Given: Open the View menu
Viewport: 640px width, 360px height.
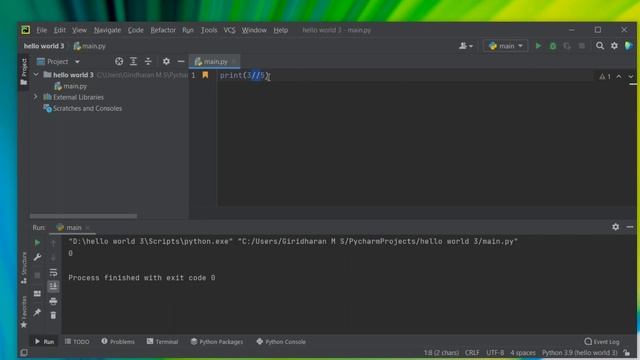Looking at the screenshot, I should [79, 30].
